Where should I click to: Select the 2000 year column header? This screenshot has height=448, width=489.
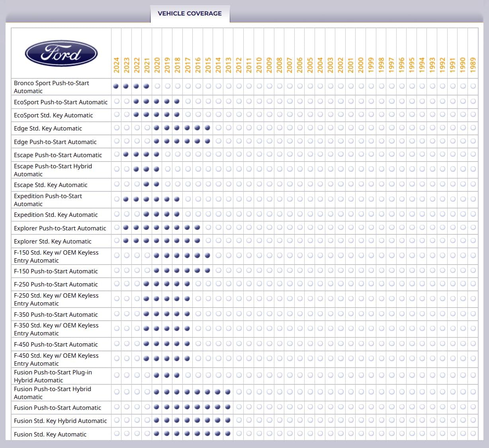361,65
